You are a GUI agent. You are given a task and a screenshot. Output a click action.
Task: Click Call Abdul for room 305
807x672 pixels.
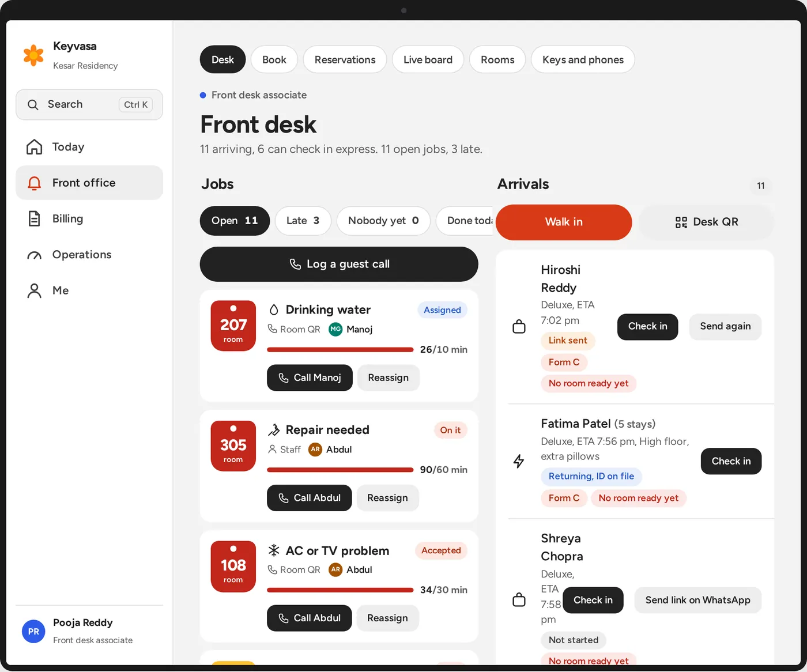310,498
